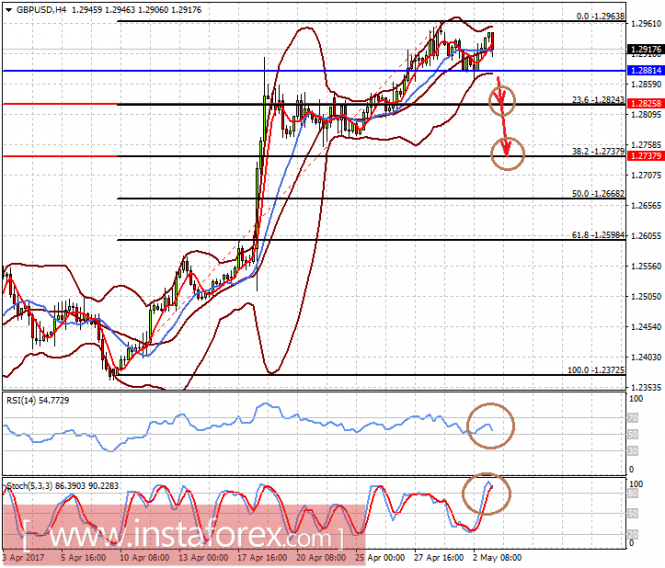Click the 23.6 Fibonacci level label
665x568 pixels.
click(598, 100)
